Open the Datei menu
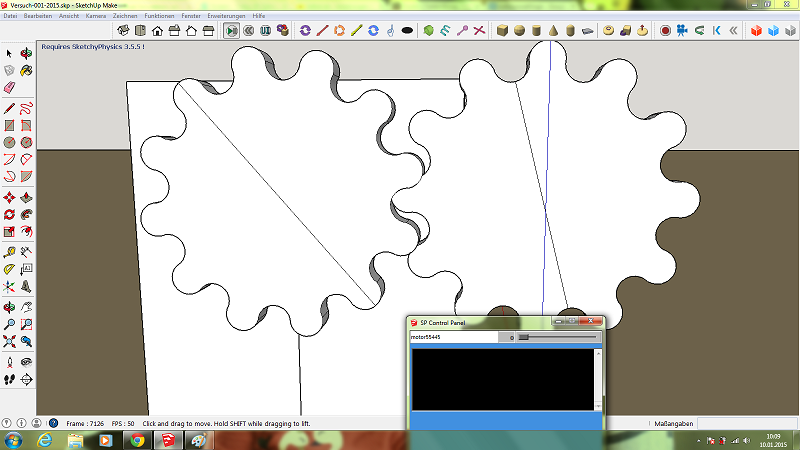The height and width of the screenshot is (450, 800). 10,17
